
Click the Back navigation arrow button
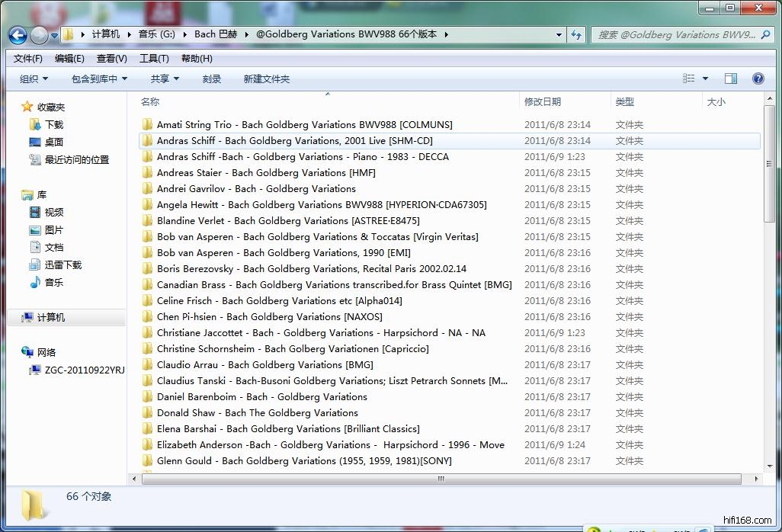pos(18,35)
